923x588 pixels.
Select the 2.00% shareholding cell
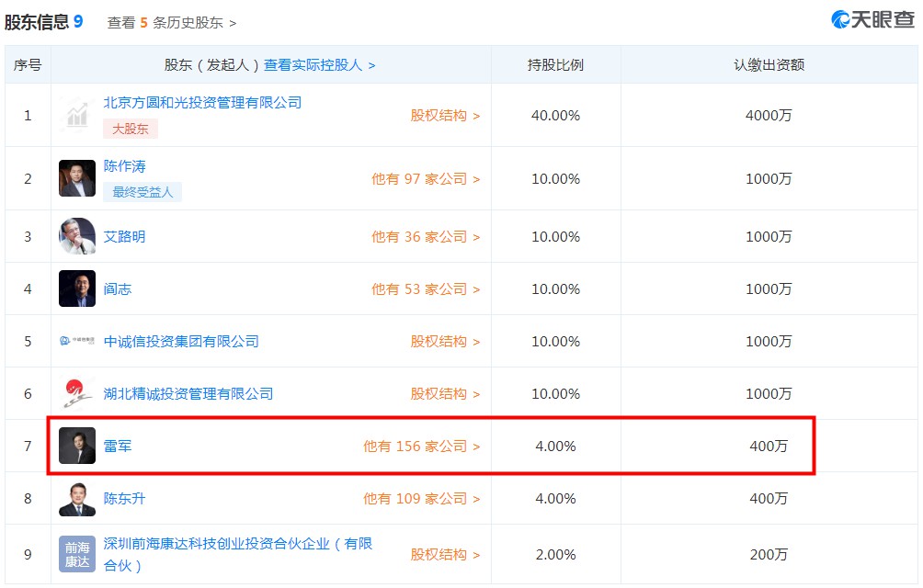point(555,554)
